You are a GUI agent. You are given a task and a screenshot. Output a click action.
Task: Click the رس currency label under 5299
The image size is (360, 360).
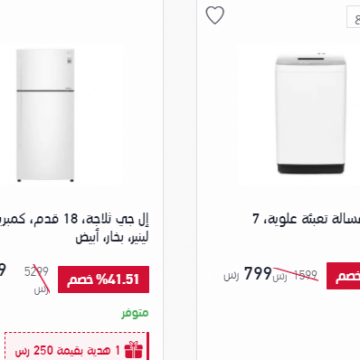pyautogui.click(x=41, y=289)
